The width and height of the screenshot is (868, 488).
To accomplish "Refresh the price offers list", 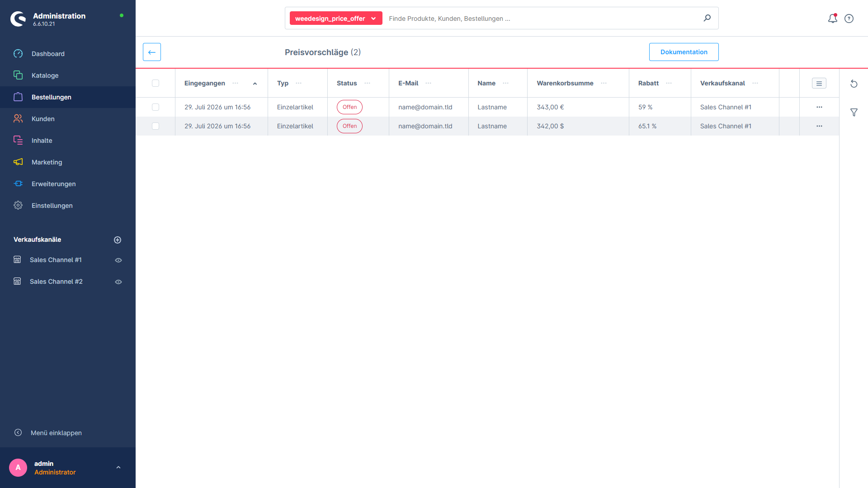I will pyautogui.click(x=854, y=84).
